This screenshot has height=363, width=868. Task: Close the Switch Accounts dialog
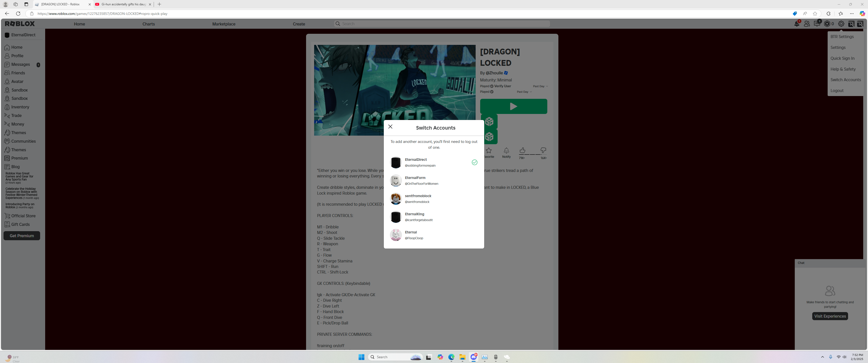pyautogui.click(x=390, y=127)
